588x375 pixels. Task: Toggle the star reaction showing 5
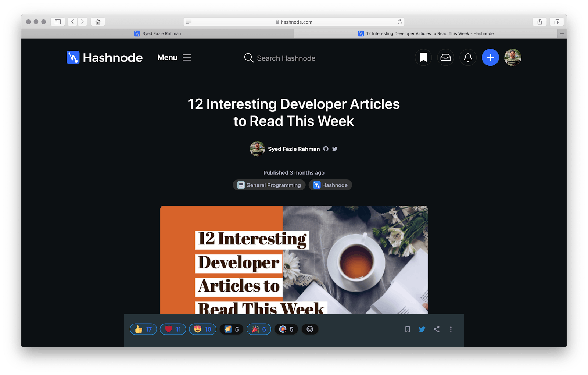[x=232, y=329]
